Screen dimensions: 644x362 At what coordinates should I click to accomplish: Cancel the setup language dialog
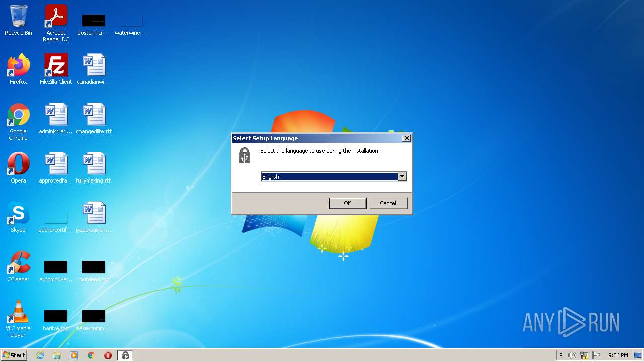coord(388,203)
